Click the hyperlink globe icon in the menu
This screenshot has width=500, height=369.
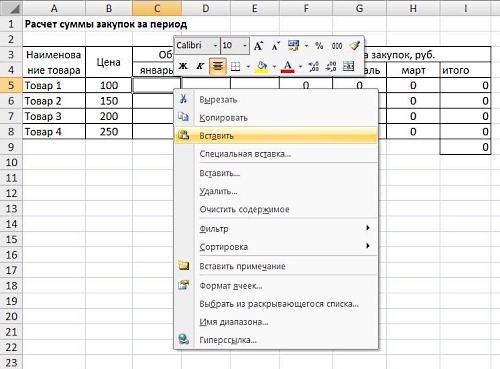pos(184,339)
